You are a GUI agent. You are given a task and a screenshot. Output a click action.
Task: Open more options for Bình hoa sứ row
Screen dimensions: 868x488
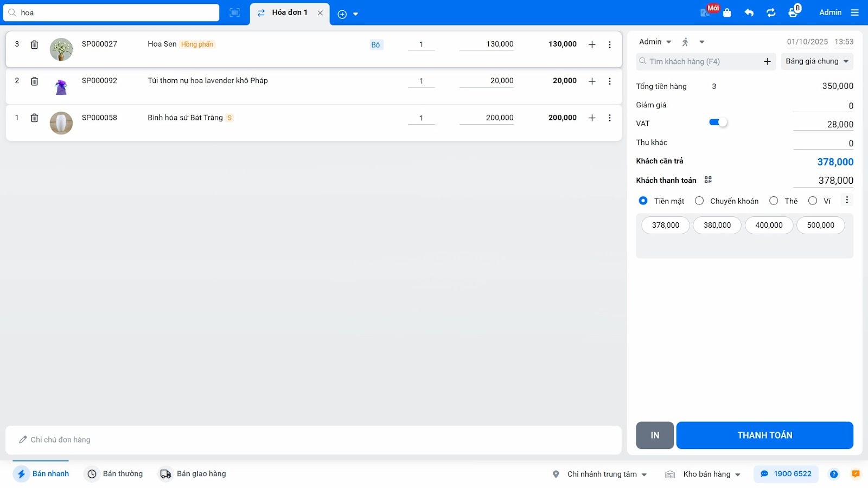click(x=610, y=118)
